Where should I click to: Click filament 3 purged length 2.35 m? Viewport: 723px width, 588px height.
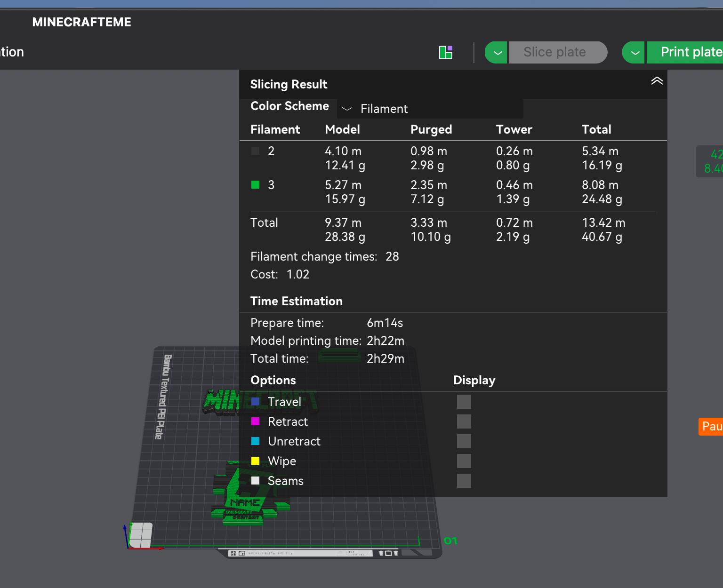429,185
